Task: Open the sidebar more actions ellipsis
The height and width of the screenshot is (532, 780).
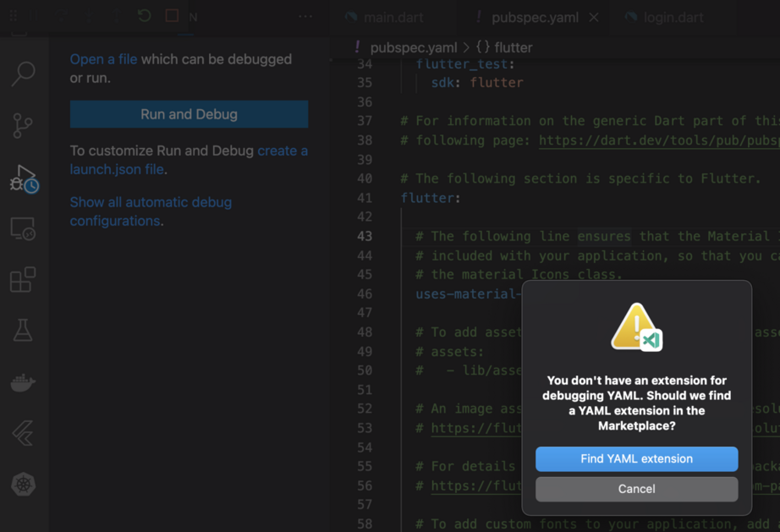Action: 305,17
